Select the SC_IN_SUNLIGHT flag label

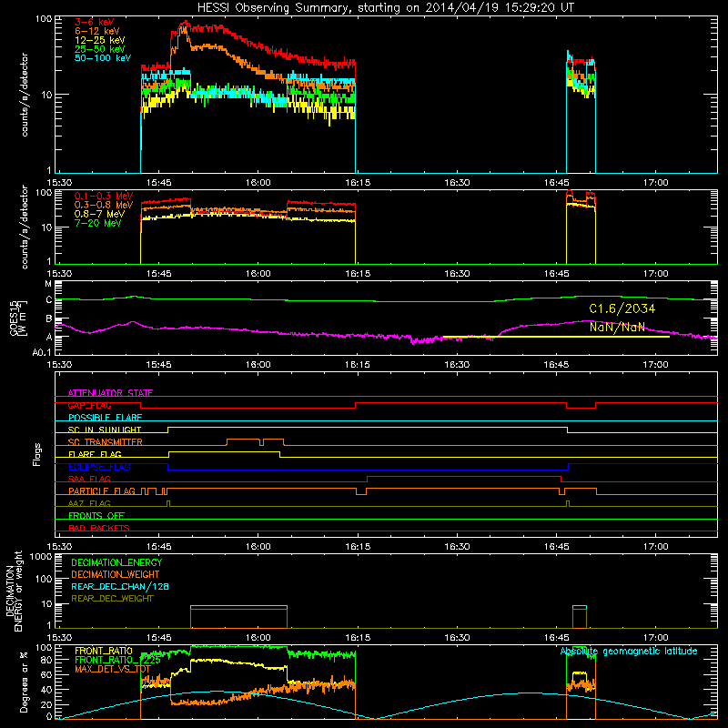coord(105,430)
